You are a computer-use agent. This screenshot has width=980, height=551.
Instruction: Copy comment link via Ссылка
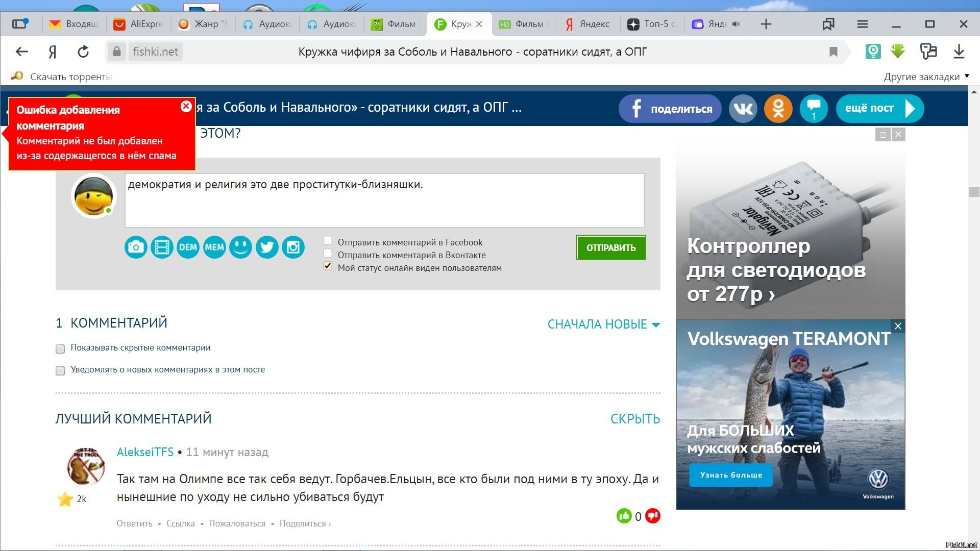[181, 523]
